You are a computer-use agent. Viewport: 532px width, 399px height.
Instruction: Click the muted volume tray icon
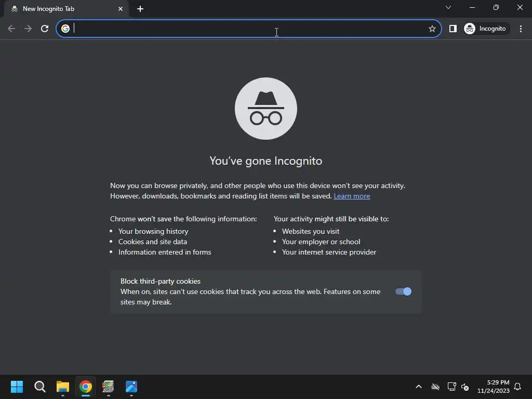pyautogui.click(x=465, y=387)
